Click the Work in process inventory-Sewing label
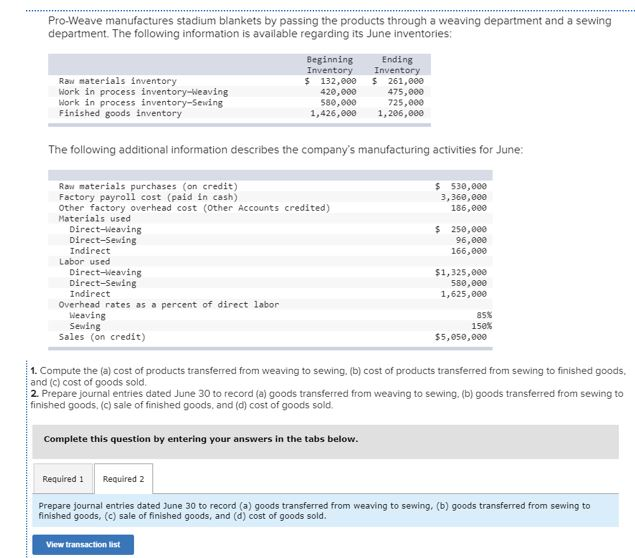 (141, 102)
